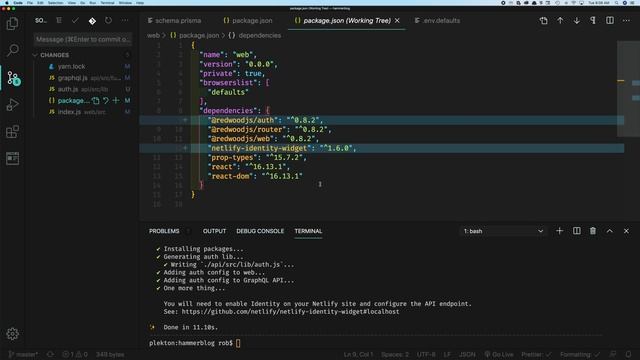This screenshot has width=640, height=360.
Task: Click the master branch in status bar
Action: point(23,354)
